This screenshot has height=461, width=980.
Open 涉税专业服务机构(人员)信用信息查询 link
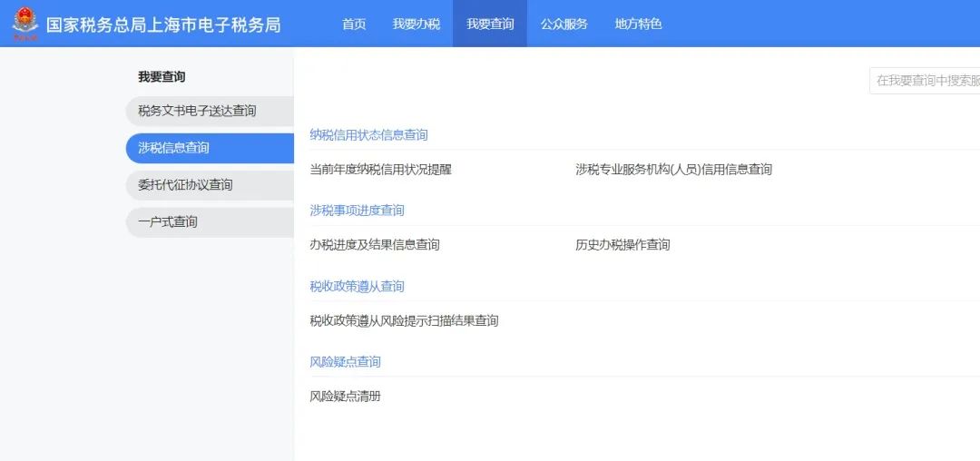point(673,169)
